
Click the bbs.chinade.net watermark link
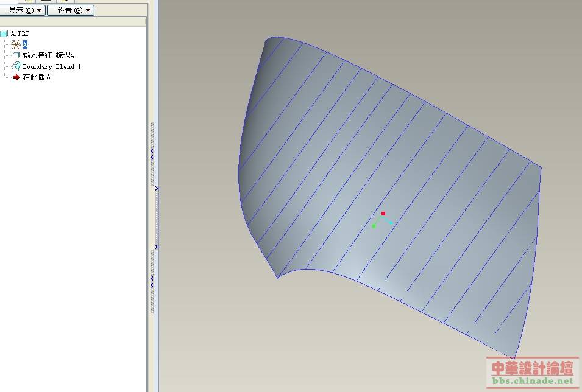pos(532,381)
